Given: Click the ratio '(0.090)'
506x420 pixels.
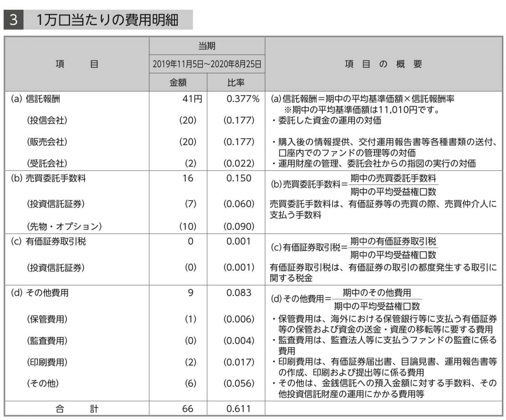Looking at the screenshot, I should coord(239,226).
